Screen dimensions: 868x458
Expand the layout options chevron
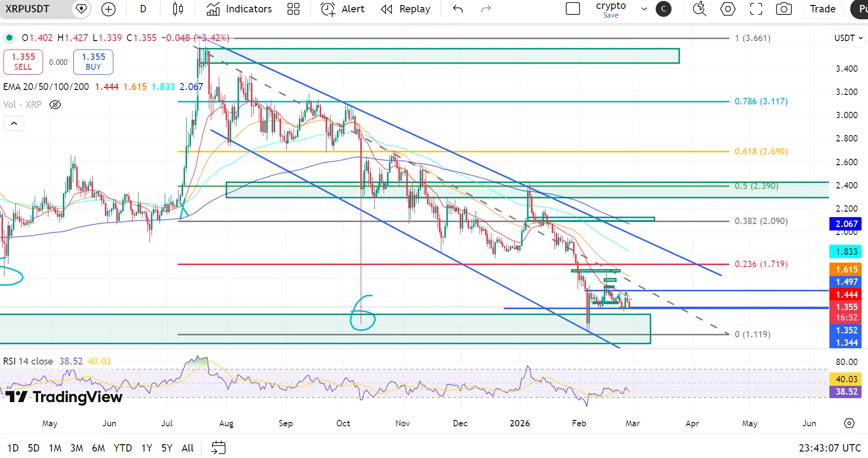(644, 9)
